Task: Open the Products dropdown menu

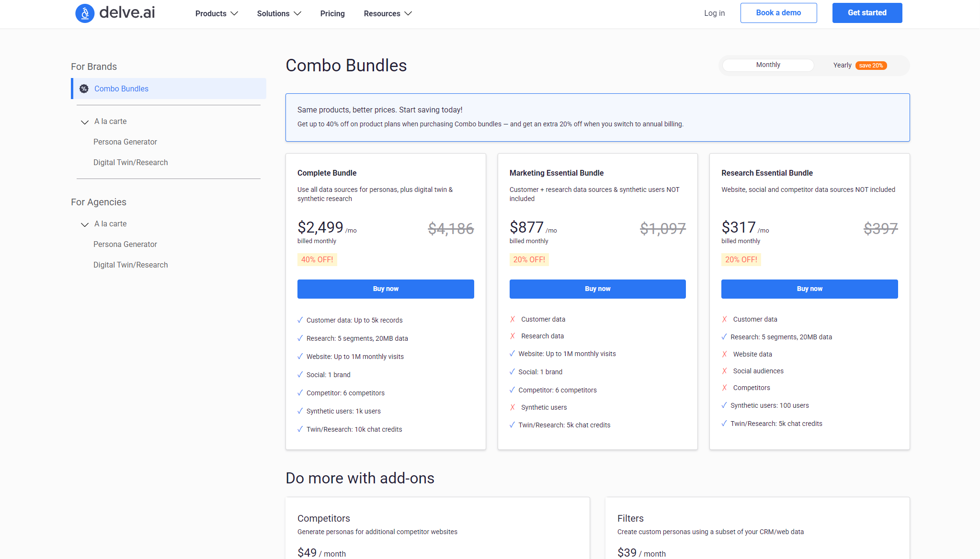Action: pyautogui.click(x=217, y=13)
